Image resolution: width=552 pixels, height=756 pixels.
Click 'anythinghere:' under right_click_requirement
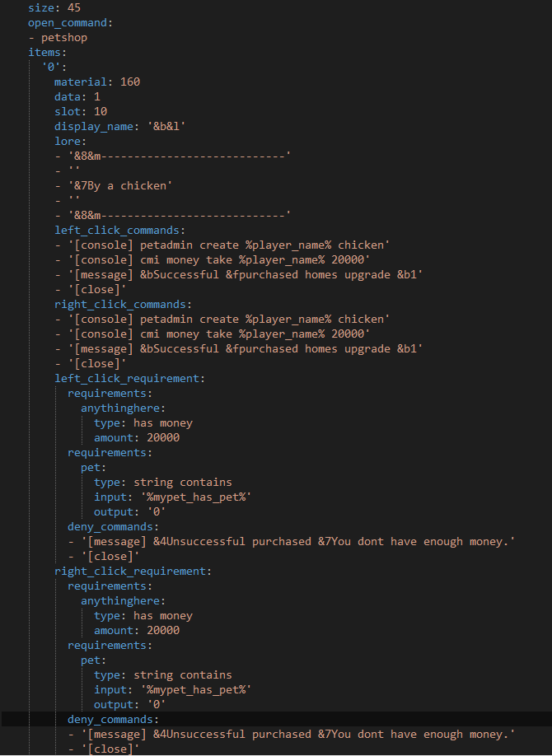[x=122, y=600]
